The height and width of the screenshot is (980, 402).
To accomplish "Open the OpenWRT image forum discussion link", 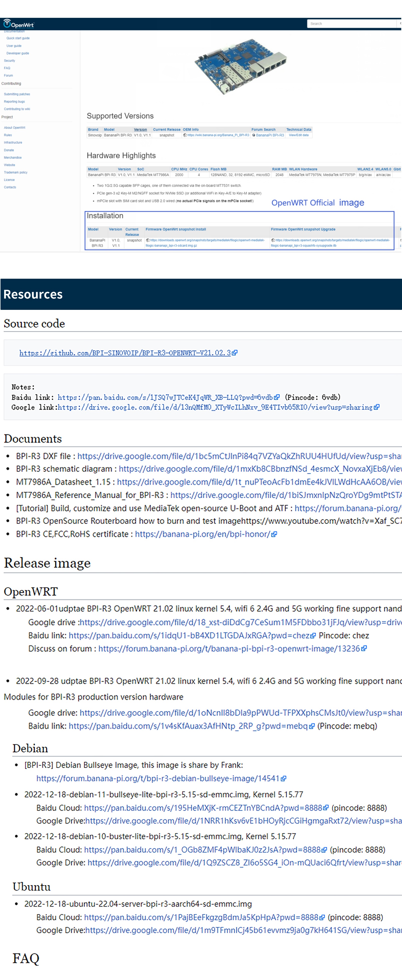I will coord(229,648).
